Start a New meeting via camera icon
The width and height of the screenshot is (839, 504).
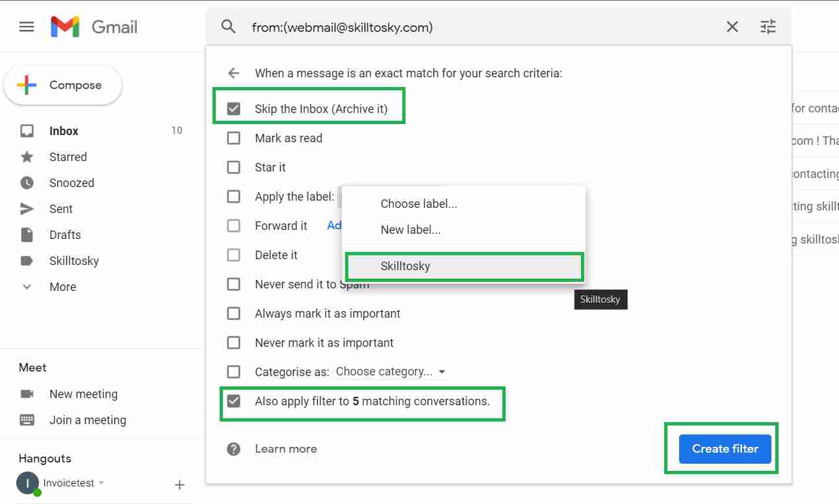pos(26,394)
